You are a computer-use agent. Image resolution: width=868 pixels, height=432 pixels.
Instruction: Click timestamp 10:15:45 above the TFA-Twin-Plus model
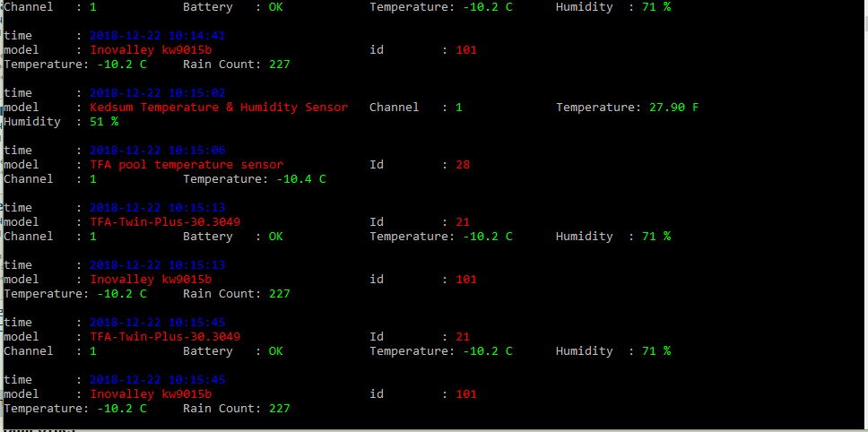pyautogui.click(x=157, y=323)
